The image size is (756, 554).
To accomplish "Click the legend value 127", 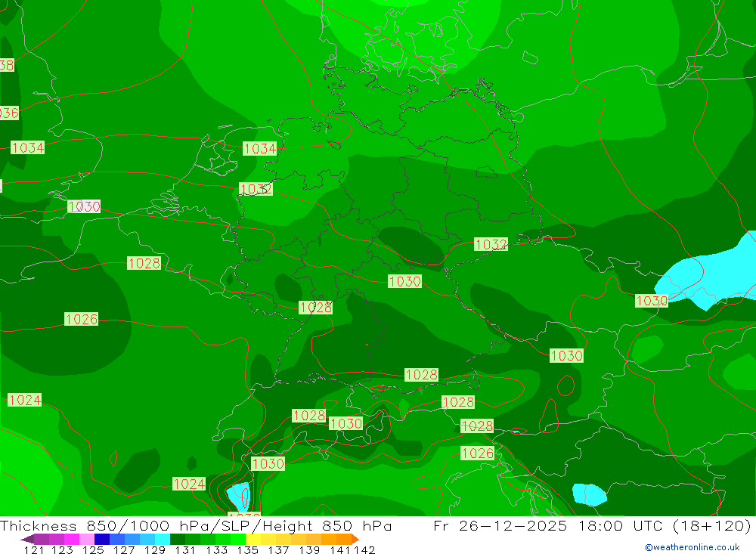I will [x=124, y=549].
